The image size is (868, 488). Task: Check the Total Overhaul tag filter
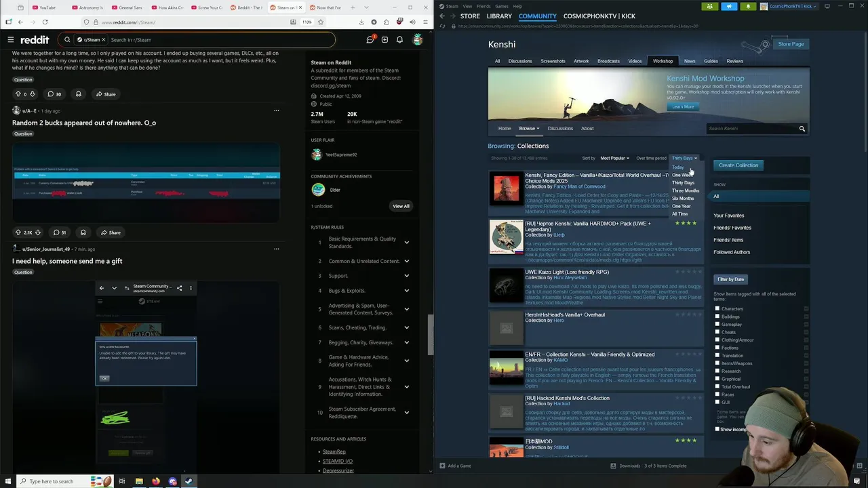[x=717, y=387]
